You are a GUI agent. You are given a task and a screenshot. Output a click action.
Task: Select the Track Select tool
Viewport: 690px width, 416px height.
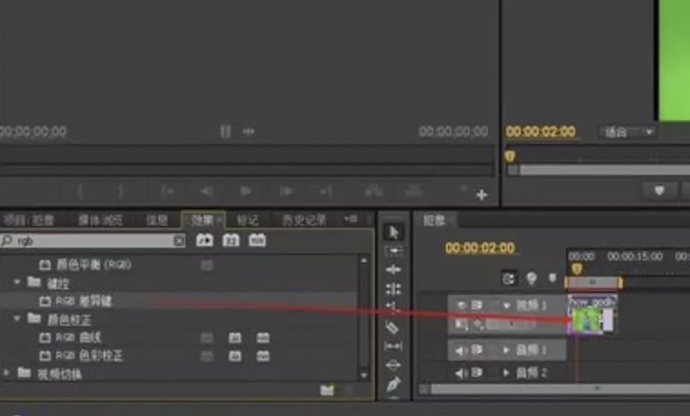coord(393,251)
